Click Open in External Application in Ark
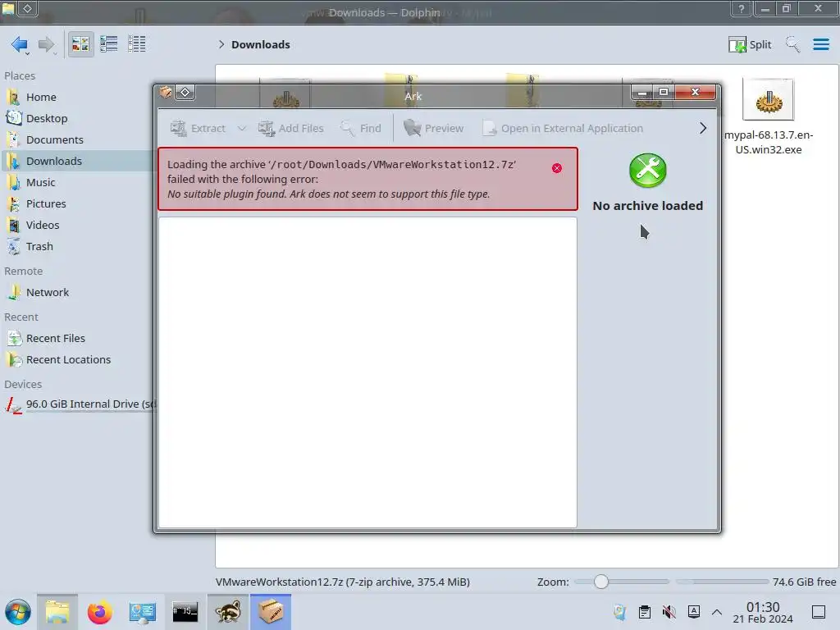This screenshot has height=630, width=840. point(563,129)
